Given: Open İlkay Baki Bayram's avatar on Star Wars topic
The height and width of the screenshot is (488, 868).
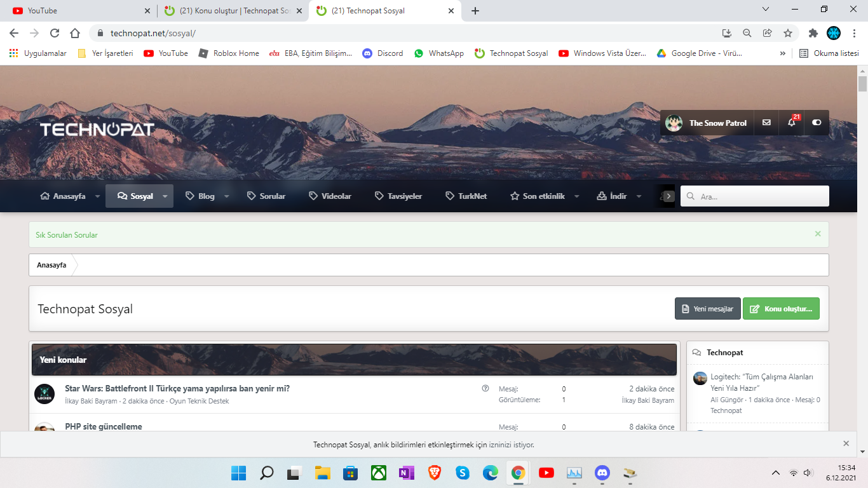Looking at the screenshot, I should [44, 394].
